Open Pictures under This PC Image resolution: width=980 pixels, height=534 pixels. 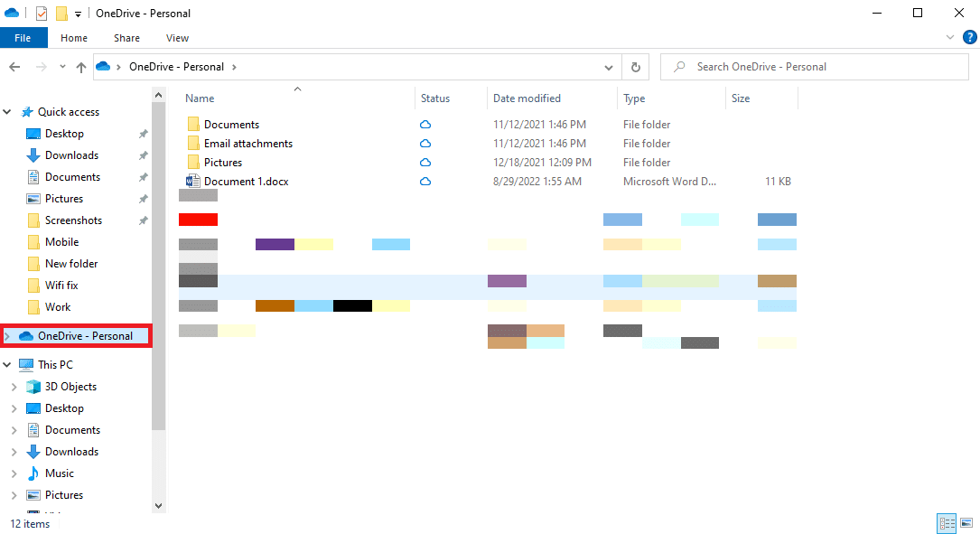[64, 495]
